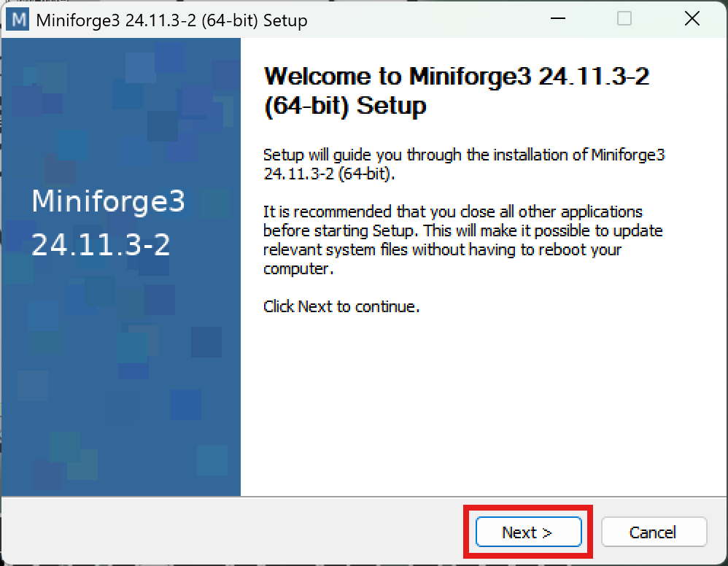Click the 'Click Next to continue.' text
The width and height of the screenshot is (728, 566).
click(341, 306)
